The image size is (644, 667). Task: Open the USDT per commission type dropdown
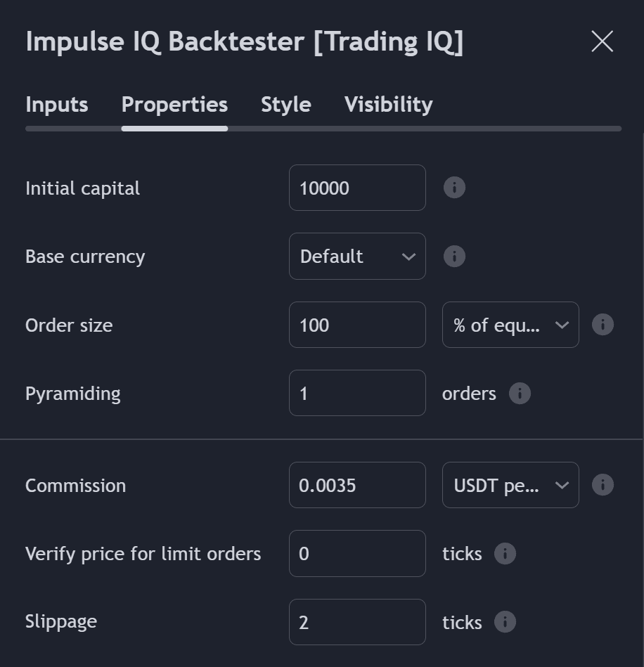[511, 485]
